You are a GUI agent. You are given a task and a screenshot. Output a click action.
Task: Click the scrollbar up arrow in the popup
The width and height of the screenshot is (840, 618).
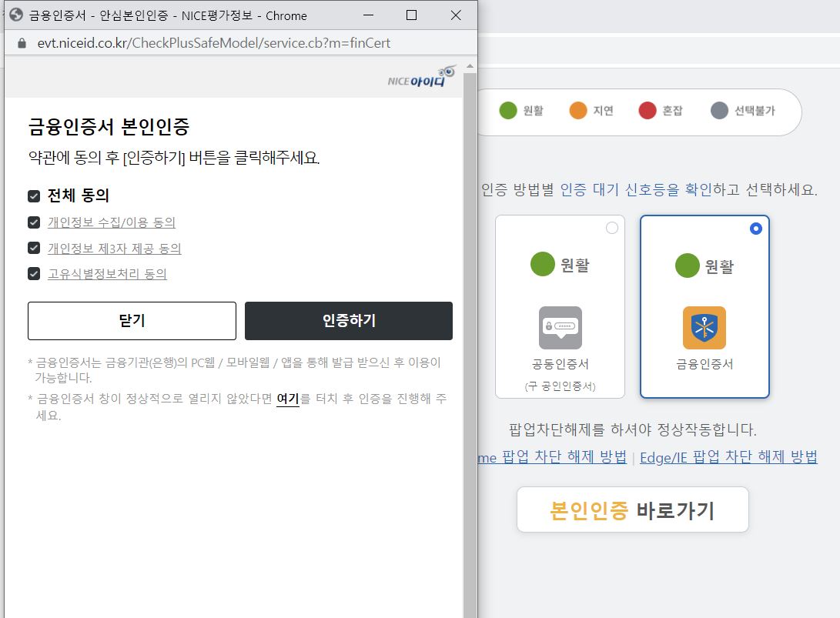coord(470,66)
